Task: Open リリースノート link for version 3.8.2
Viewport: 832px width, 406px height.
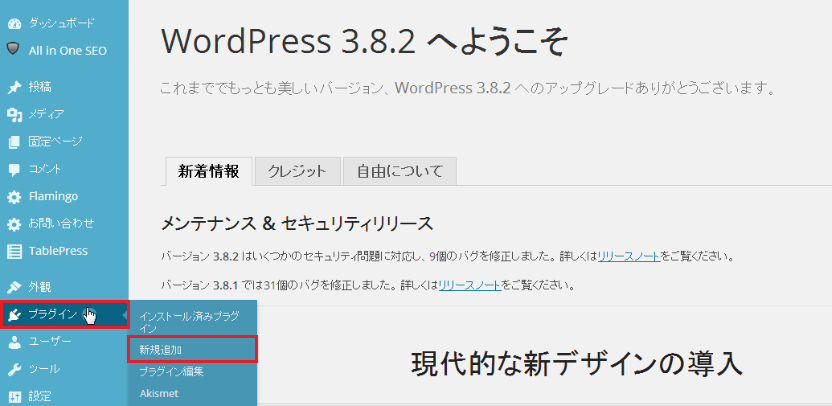Action: [629, 257]
